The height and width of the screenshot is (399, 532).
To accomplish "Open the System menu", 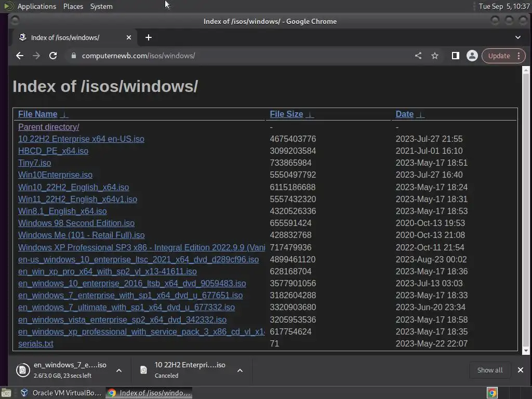I will pos(101,6).
